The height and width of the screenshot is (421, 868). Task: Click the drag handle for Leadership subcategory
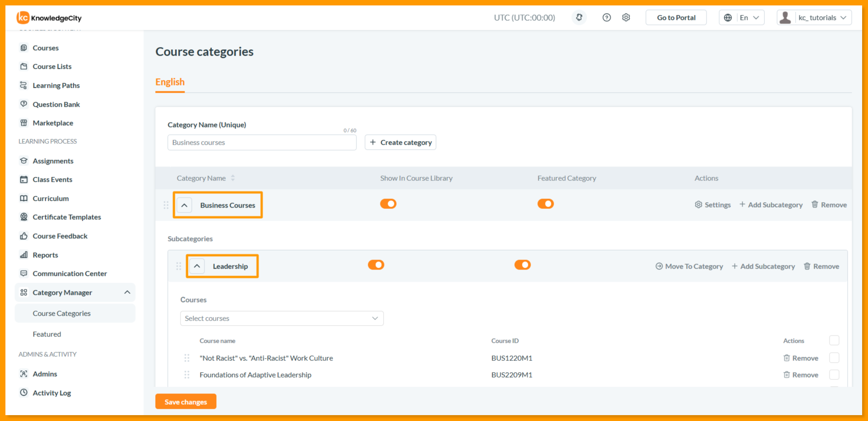click(x=179, y=266)
